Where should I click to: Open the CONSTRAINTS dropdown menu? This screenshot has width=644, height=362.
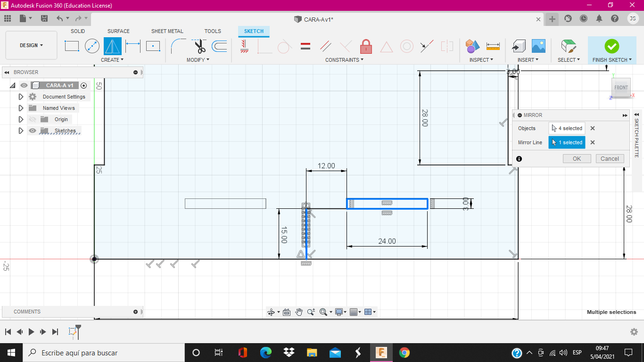[x=345, y=60]
